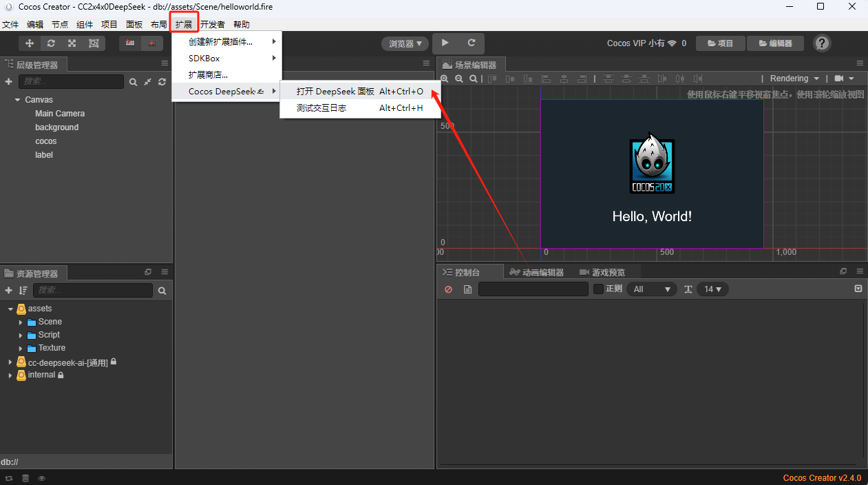Open the All log-level filter dropdown

pyautogui.click(x=651, y=289)
